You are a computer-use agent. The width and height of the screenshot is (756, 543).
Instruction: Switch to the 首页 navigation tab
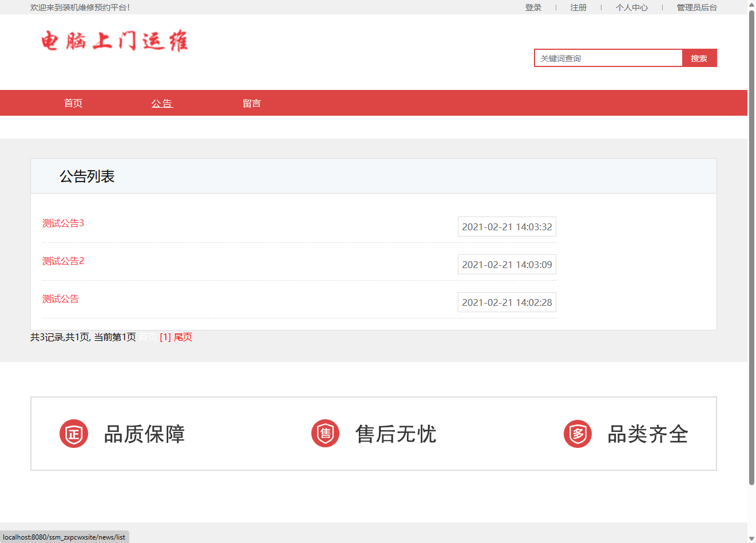coord(73,103)
